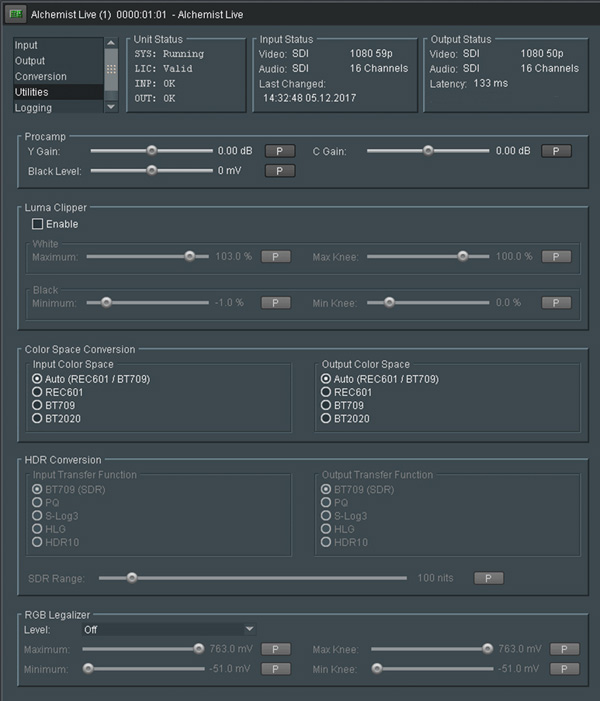600x701 pixels.
Task: Click the '14:32:48 05.12.2017' last changed timestamp
Action: 309,98
